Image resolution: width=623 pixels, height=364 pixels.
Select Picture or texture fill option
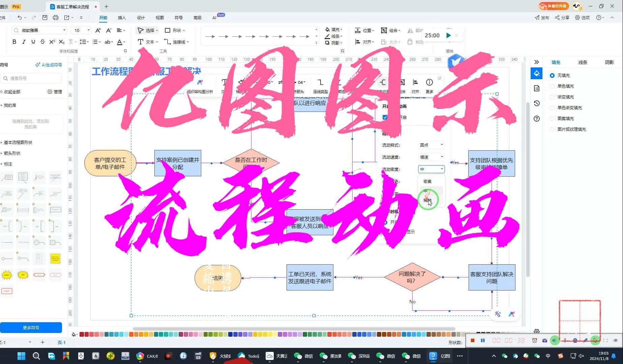point(552,129)
